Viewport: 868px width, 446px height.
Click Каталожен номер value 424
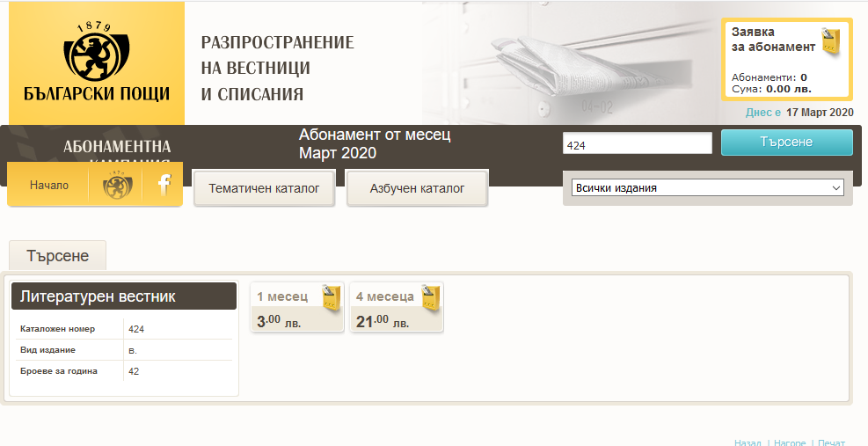click(136, 329)
